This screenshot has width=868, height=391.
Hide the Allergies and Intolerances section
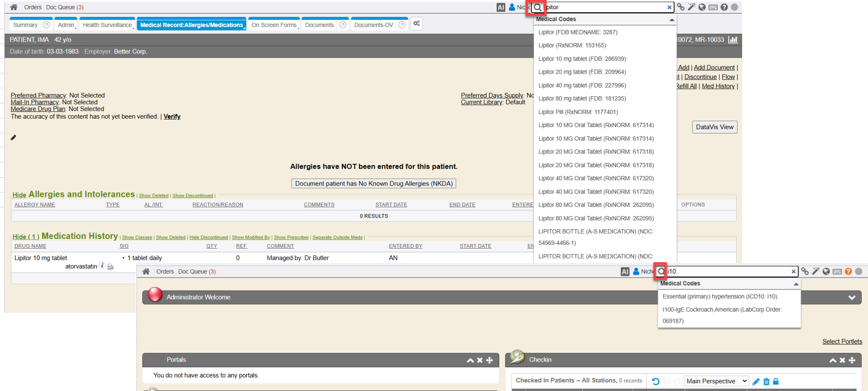[19, 195]
